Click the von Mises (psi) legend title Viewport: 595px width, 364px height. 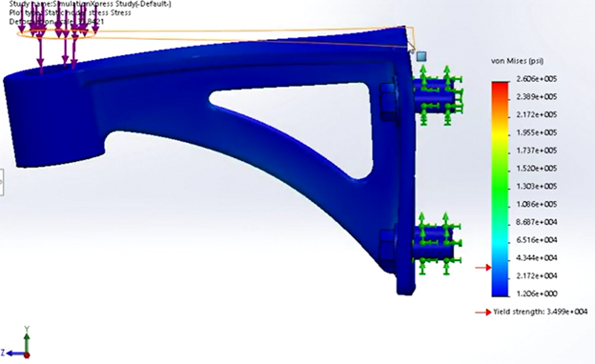517,61
